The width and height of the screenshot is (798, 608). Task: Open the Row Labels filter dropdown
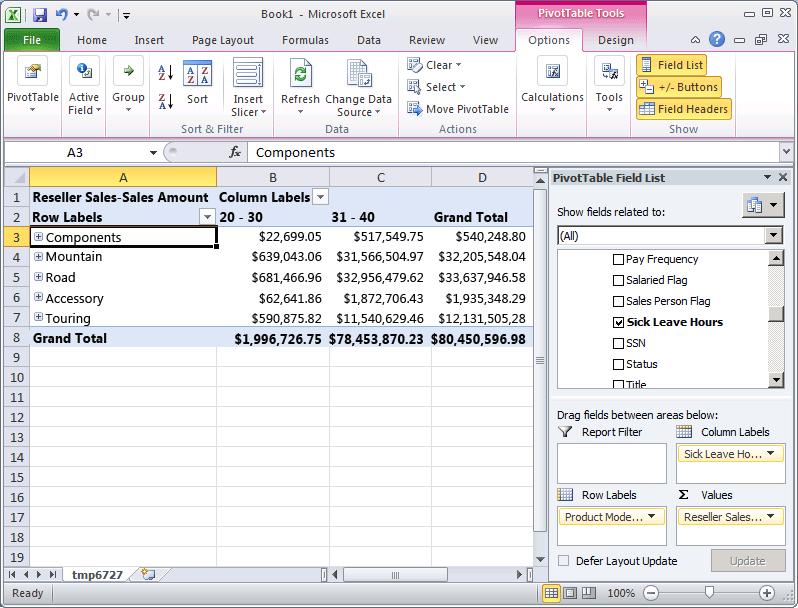coord(207,217)
